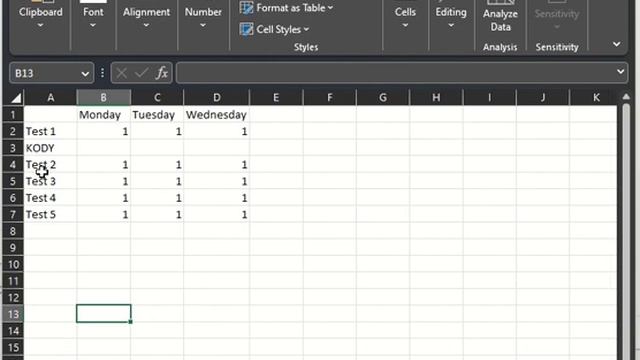Image resolution: width=640 pixels, height=360 pixels.
Task: Collapse the ribbon with chevron
Action: point(616,44)
